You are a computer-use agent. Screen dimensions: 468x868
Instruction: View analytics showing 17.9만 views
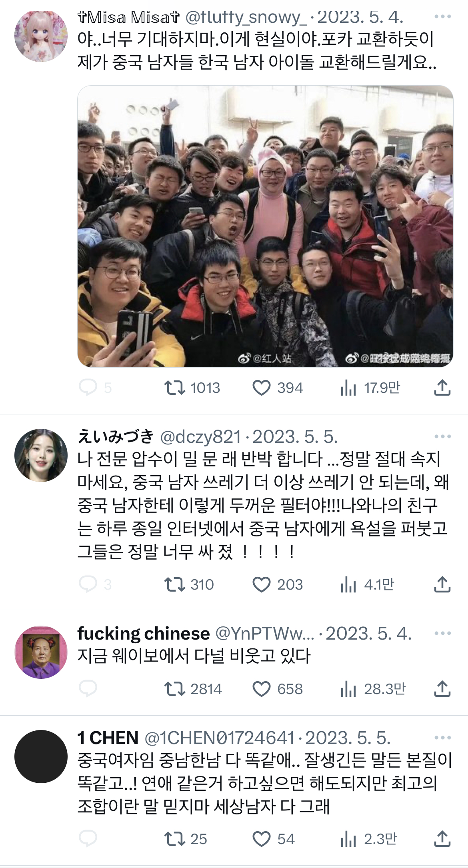click(x=370, y=388)
